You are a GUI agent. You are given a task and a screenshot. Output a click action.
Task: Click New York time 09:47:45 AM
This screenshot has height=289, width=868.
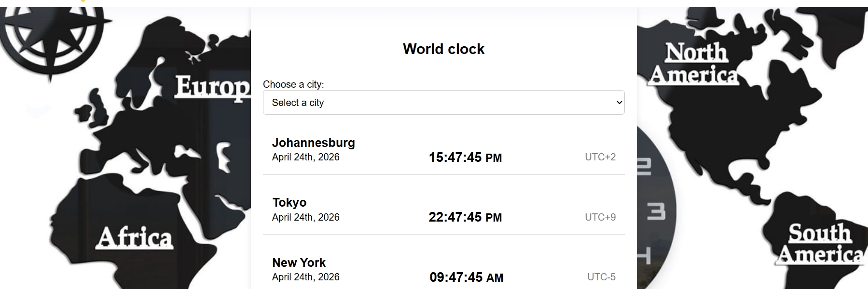[466, 277]
